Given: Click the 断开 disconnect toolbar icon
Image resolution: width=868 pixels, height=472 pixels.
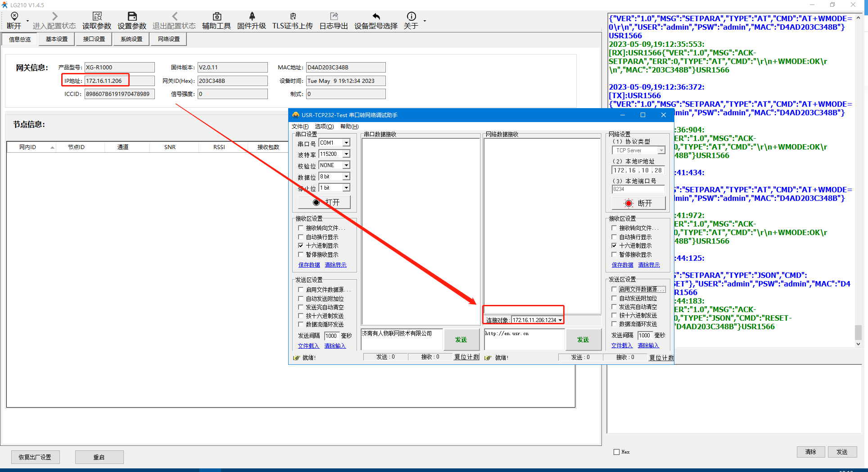Looking at the screenshot, I should click(x=14, y=17).
